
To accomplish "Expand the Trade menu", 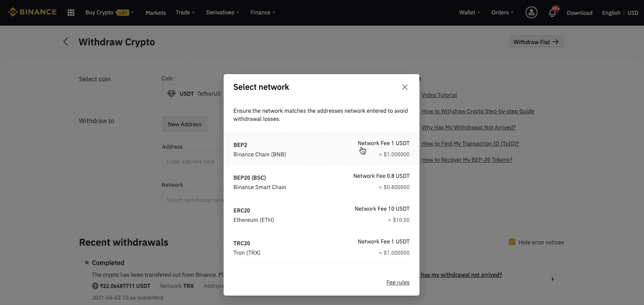I will click(x=185, y=13).
